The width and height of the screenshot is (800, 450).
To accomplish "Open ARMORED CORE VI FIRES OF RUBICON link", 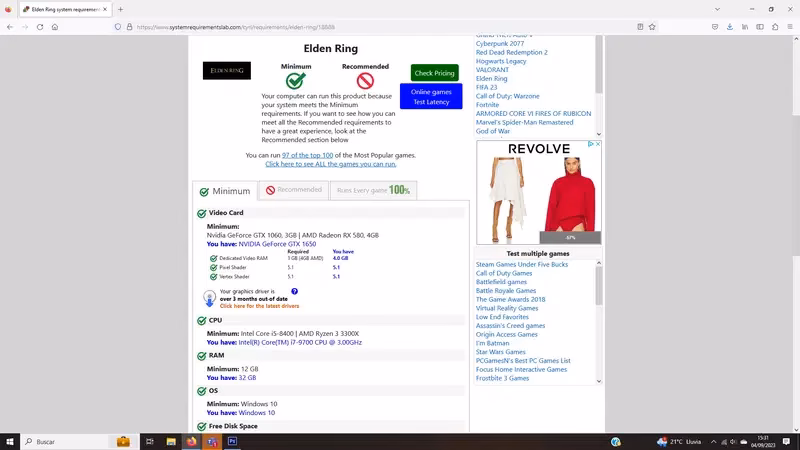I will [534, 113].
